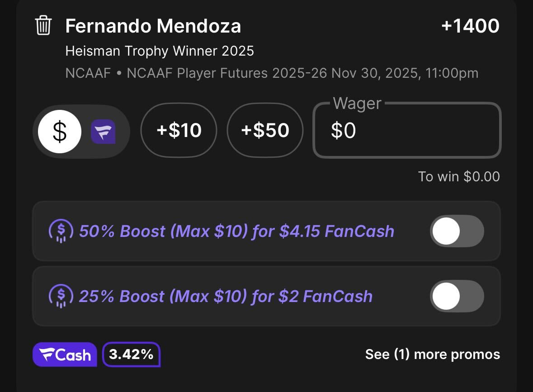The height and width of the screenshot is (392, 533).
Task: Tap the Fernando Mendoza selection title
Action: coord(153,26)
